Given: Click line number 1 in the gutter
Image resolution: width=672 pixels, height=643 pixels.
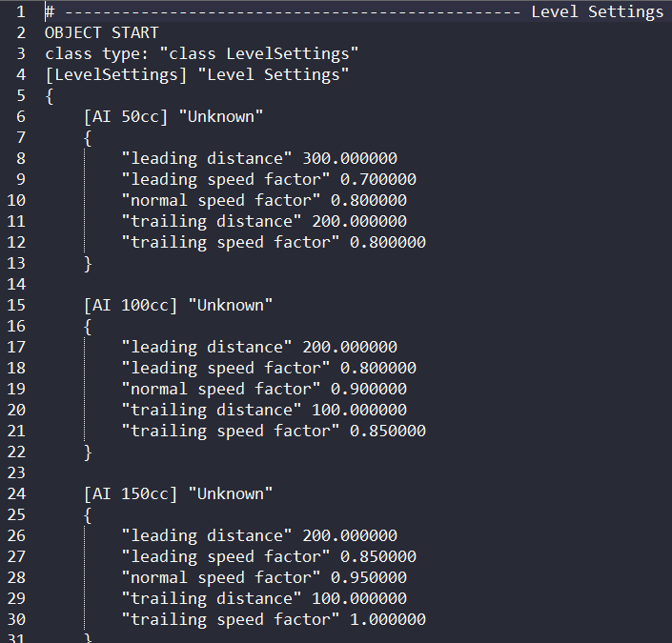Looking at the screenshot, I should pyautogui.click(x=20, y=12).
